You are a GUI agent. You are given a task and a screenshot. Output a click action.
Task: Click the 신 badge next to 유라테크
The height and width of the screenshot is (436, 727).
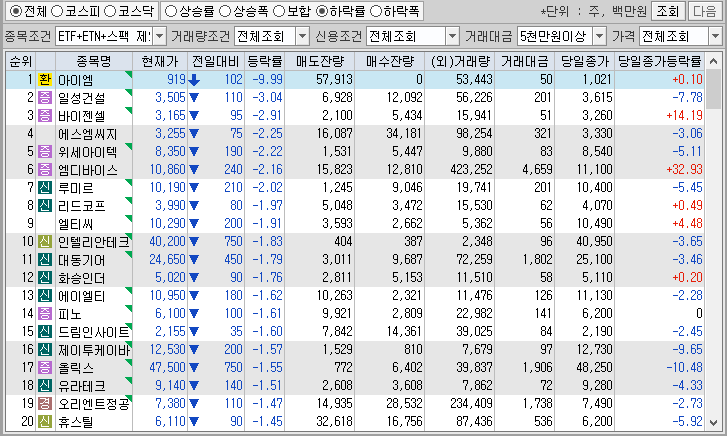(45, 385)
